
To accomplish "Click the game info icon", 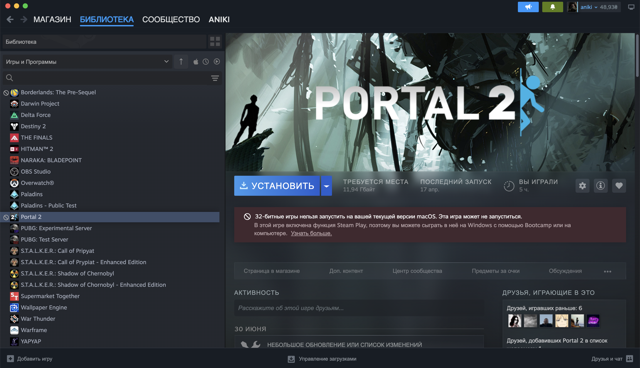I will [600, 186].
